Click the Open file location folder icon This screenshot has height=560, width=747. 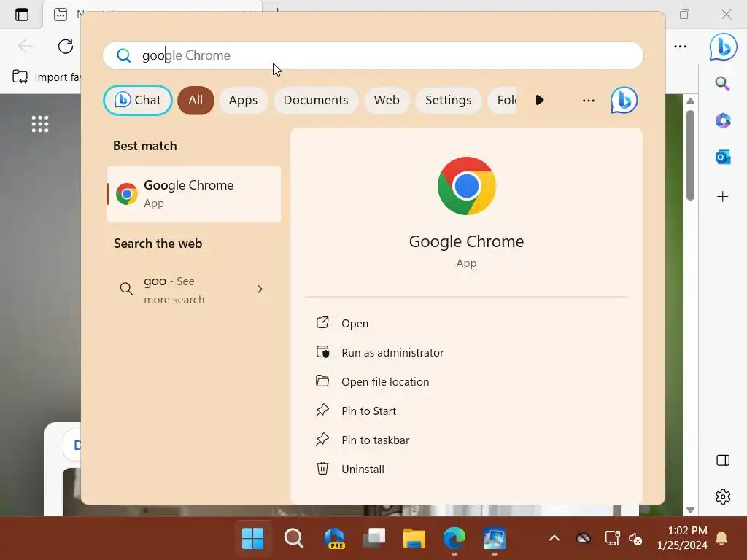(322, 381)
